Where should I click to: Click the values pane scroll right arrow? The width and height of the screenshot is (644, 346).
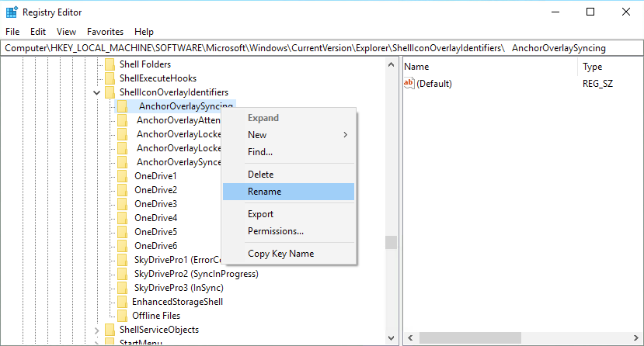pyautogui.click(x=636, y=337)
